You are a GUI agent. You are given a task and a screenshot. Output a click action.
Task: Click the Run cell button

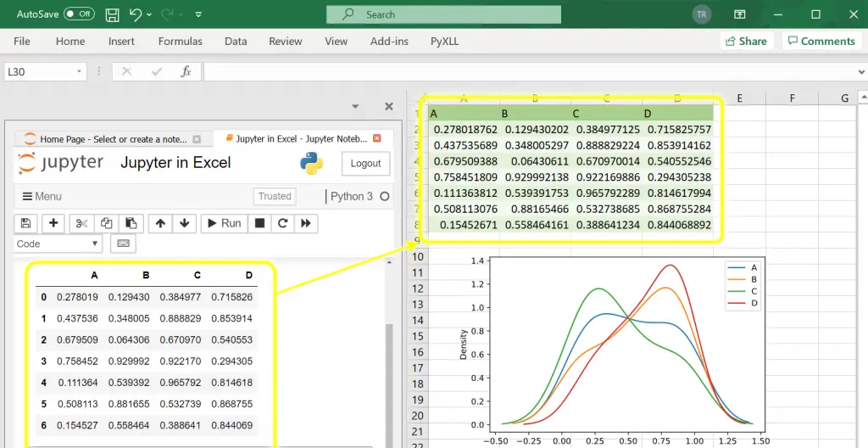pos(224,223)
